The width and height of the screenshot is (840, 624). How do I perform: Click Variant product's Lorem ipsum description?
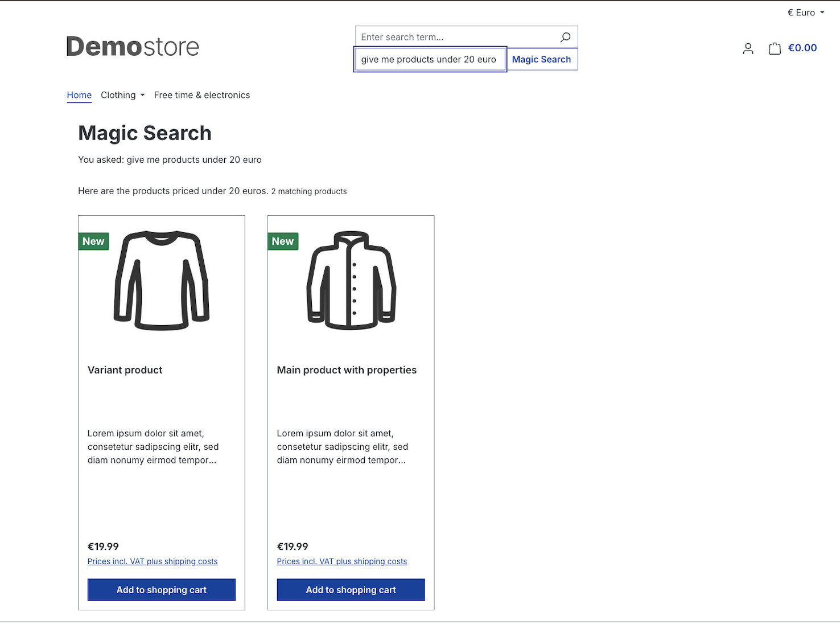tap(153, 447)
